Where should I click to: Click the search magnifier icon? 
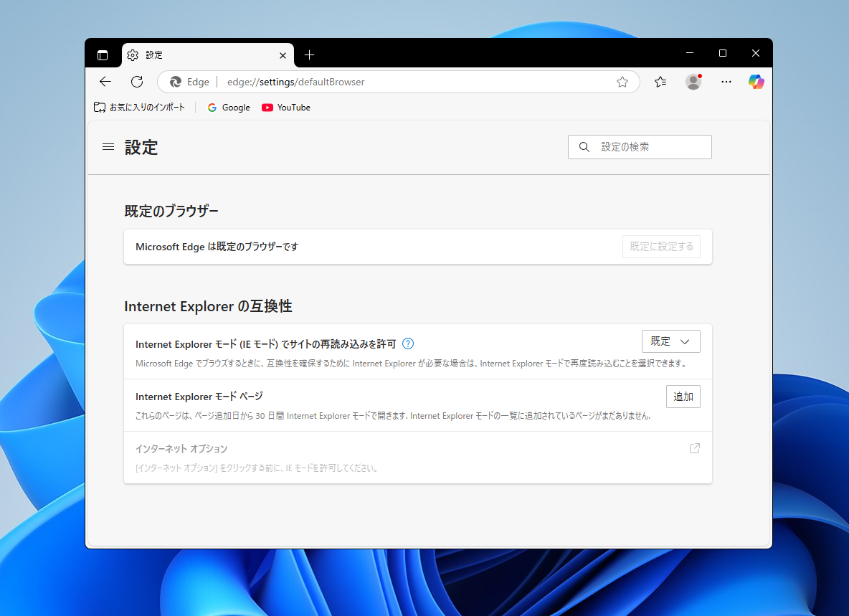click(584, 147)
